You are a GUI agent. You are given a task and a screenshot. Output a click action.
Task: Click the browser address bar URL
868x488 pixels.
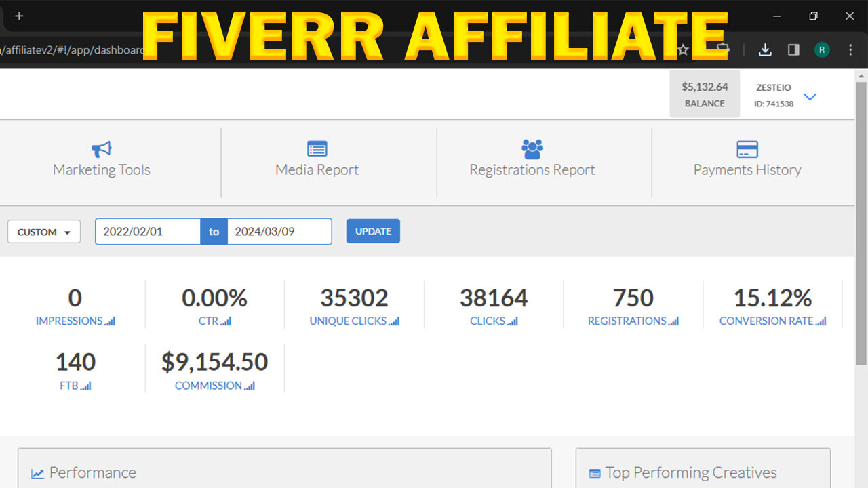click(71, 49)
